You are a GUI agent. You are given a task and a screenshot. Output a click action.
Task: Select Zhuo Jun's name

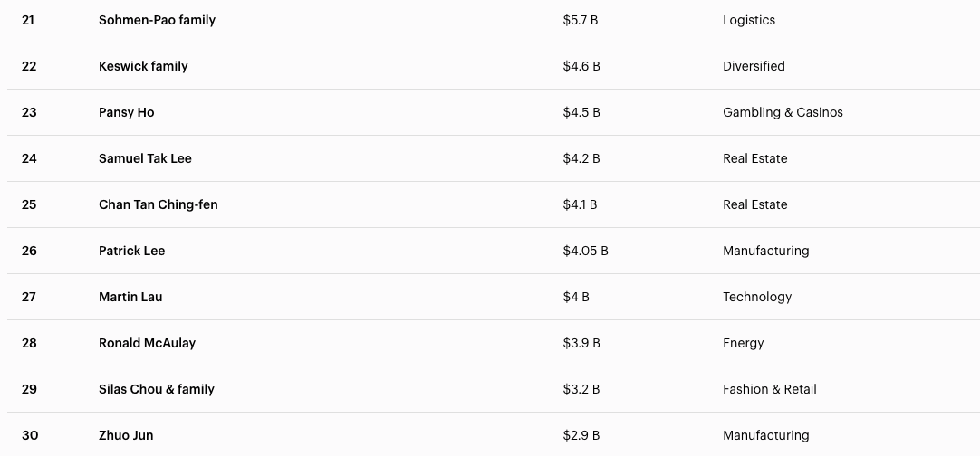126,435
